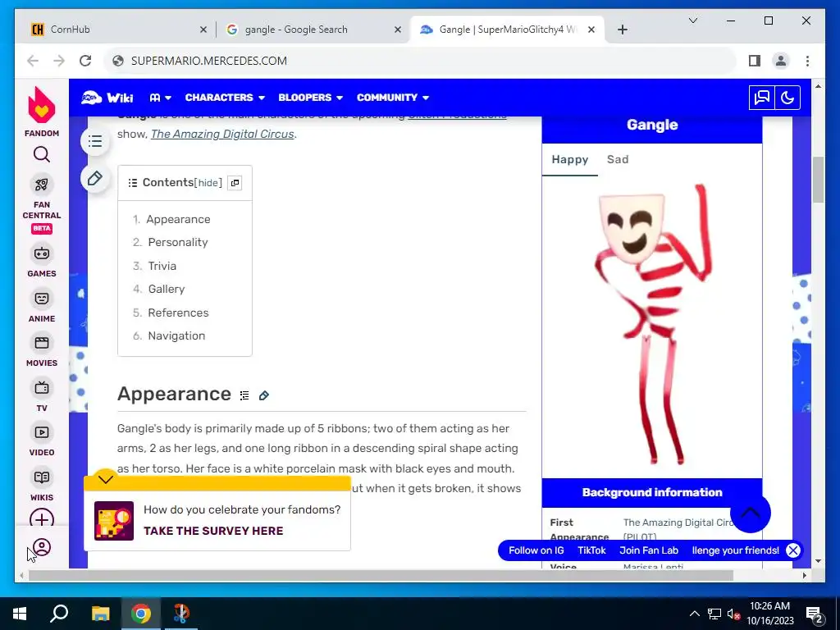The image size is (840, 630).
Task: Switch to the Sad infobox tab
Action: (617, 160)
